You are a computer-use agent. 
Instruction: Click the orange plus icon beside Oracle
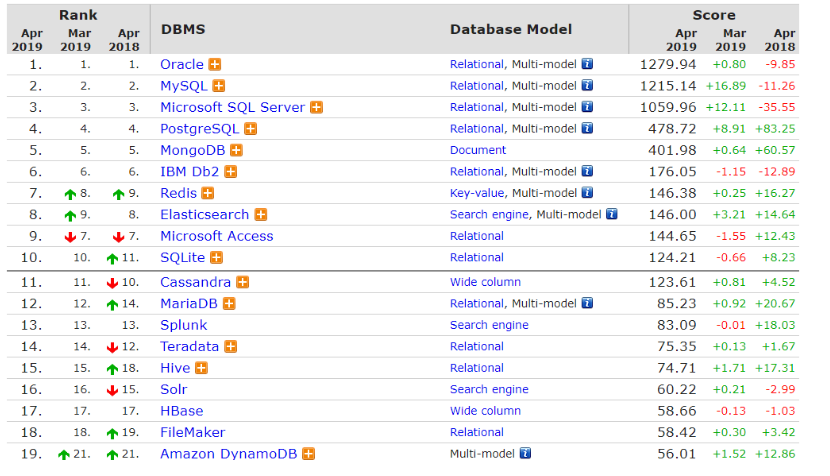click(x=216, y=65)
